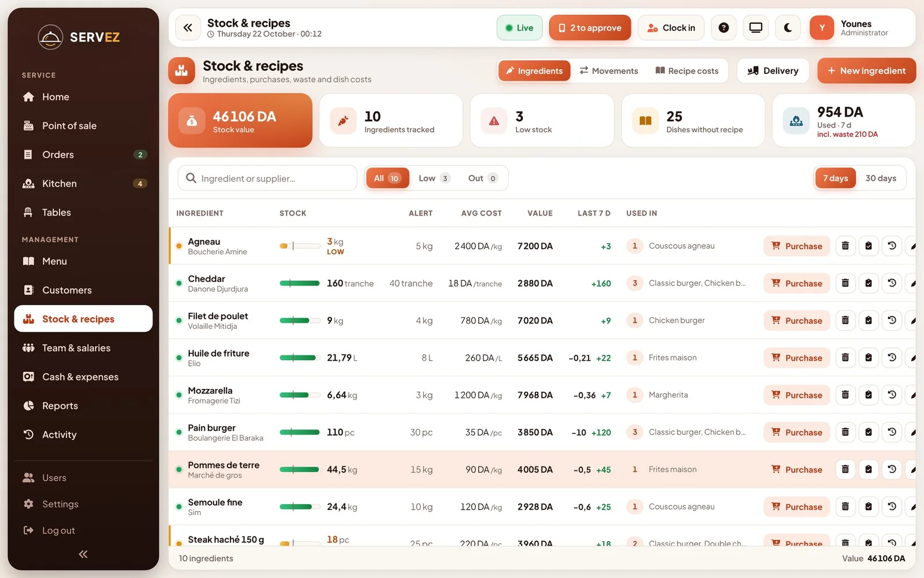924x578 pixels.
Task: Open Settings in sidebar
Action: [83, 504]
